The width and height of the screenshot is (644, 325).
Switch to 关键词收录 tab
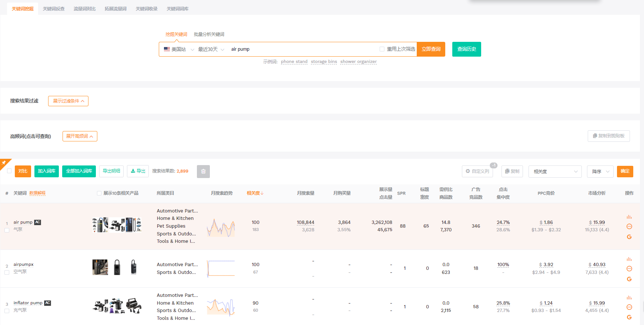(x=147, y=9)
